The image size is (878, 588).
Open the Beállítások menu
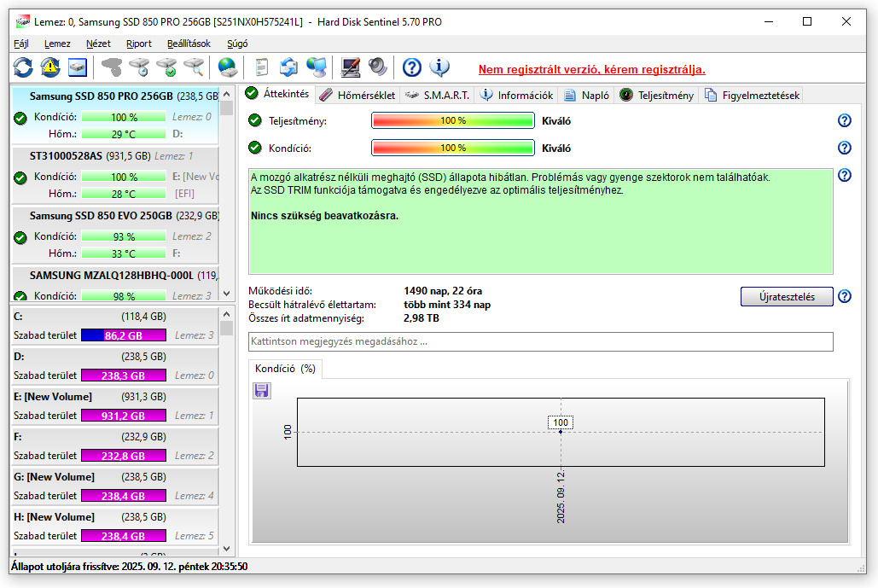(x=189, y=44)
